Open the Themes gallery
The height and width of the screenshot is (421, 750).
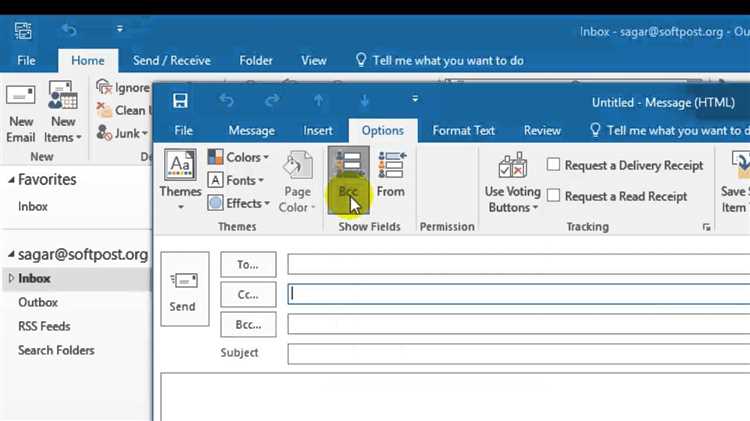180,179
